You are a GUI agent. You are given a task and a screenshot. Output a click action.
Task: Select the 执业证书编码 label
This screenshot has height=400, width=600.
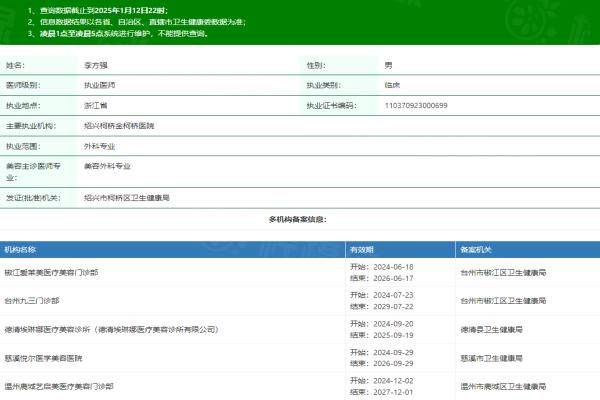(331, 105)
